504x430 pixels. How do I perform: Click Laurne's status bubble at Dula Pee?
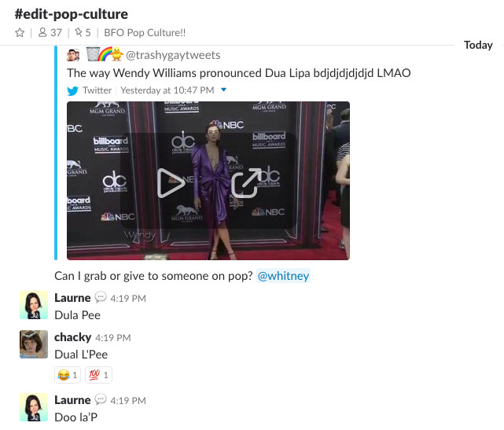click(101, 297)
